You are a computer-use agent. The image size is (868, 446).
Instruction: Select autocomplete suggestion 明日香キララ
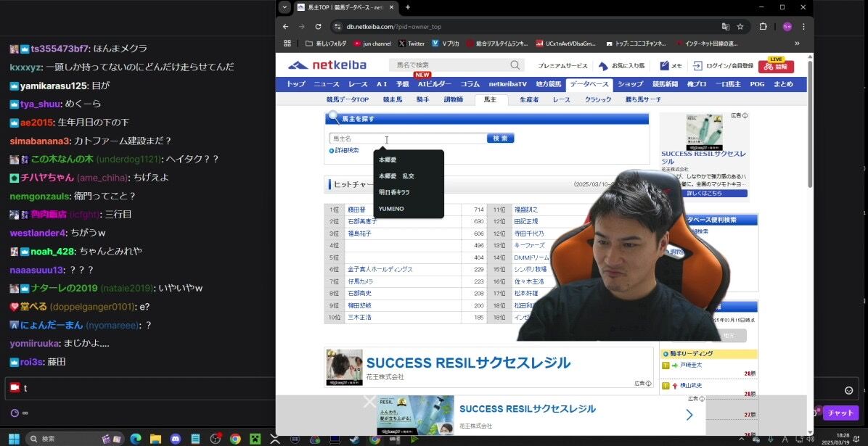pyautogui.click(x=394, y=192)
